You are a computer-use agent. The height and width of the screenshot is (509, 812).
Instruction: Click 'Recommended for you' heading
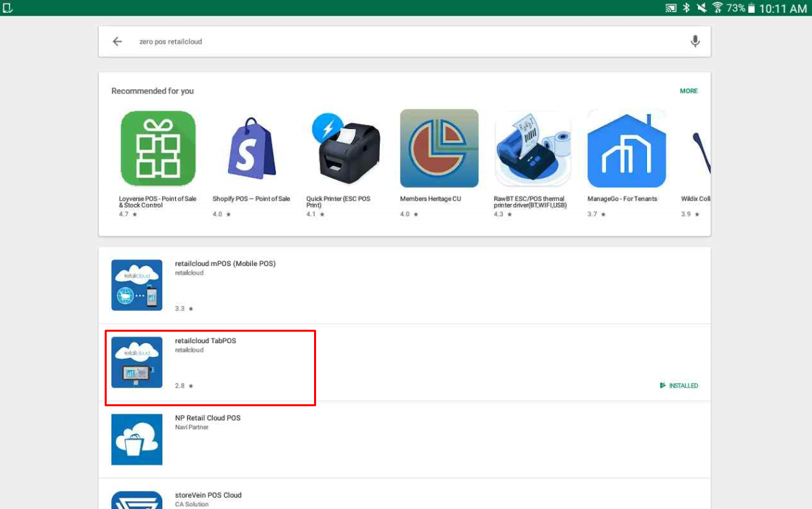[x=152, y=91]
